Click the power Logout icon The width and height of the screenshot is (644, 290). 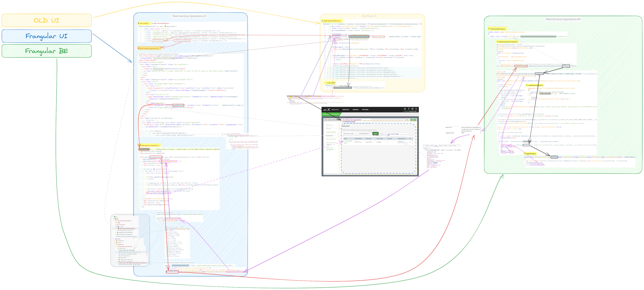(x=416, y=109)
